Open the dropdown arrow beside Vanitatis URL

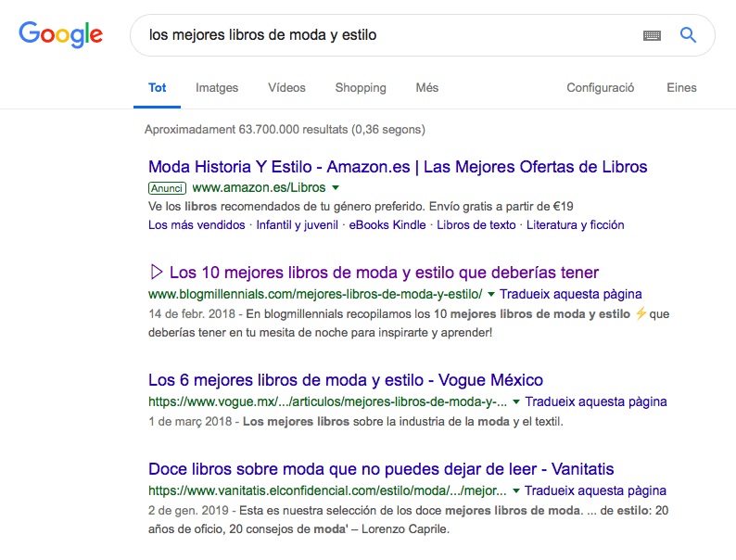tap(516, 491)
